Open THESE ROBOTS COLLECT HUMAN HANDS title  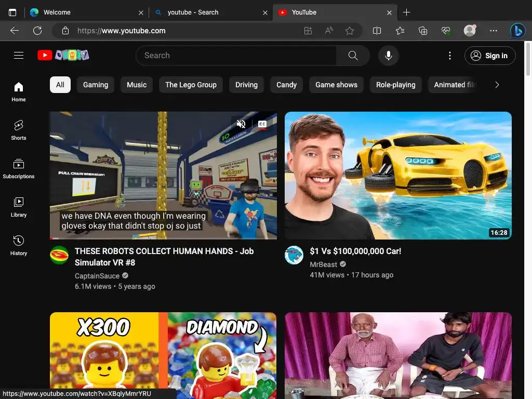tap(164, 257)
